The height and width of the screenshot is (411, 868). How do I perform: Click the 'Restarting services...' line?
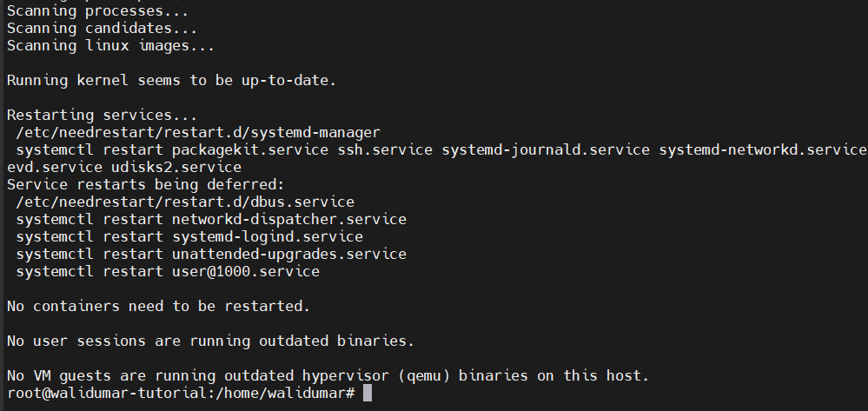tap(102, 116)
